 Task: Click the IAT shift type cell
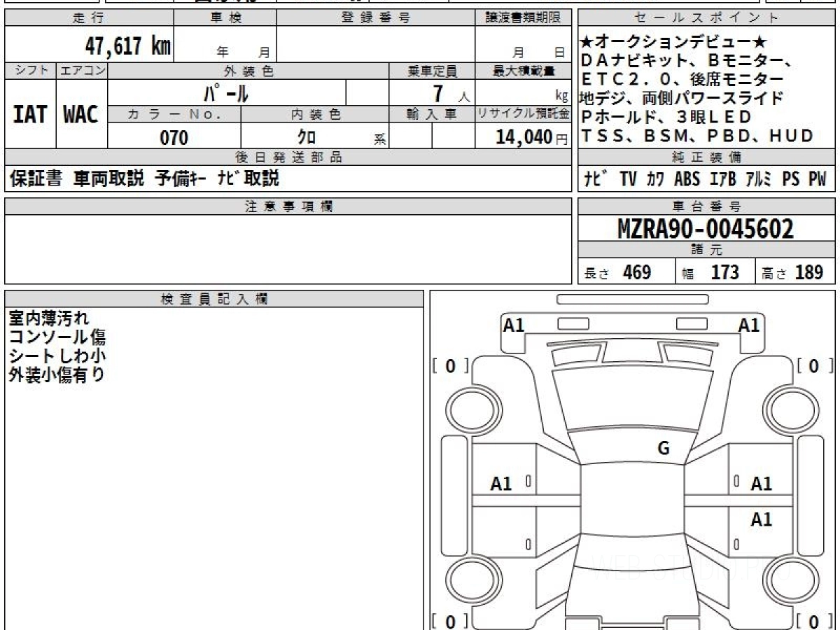30,115
